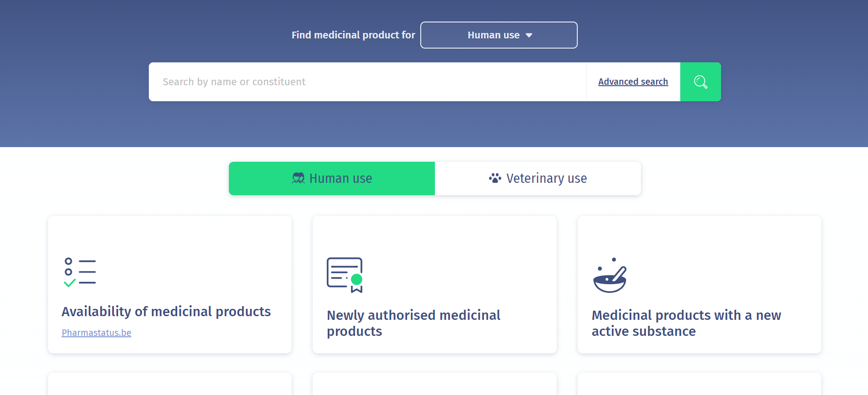868x395 pixels.
Task: Click the partially visible bottom-middle card
Action: (434, 384)
